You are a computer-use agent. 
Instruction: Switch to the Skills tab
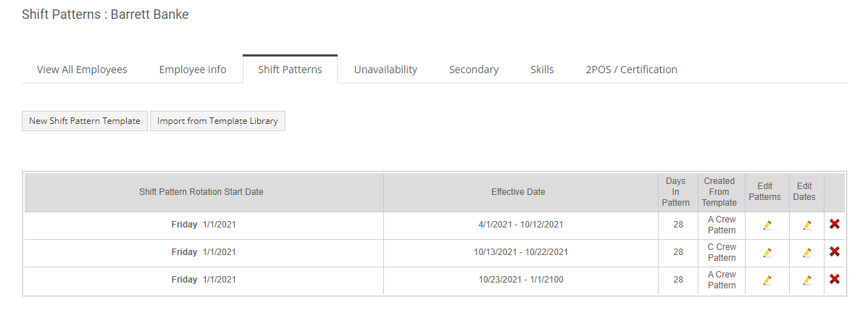tap(542, 70)
